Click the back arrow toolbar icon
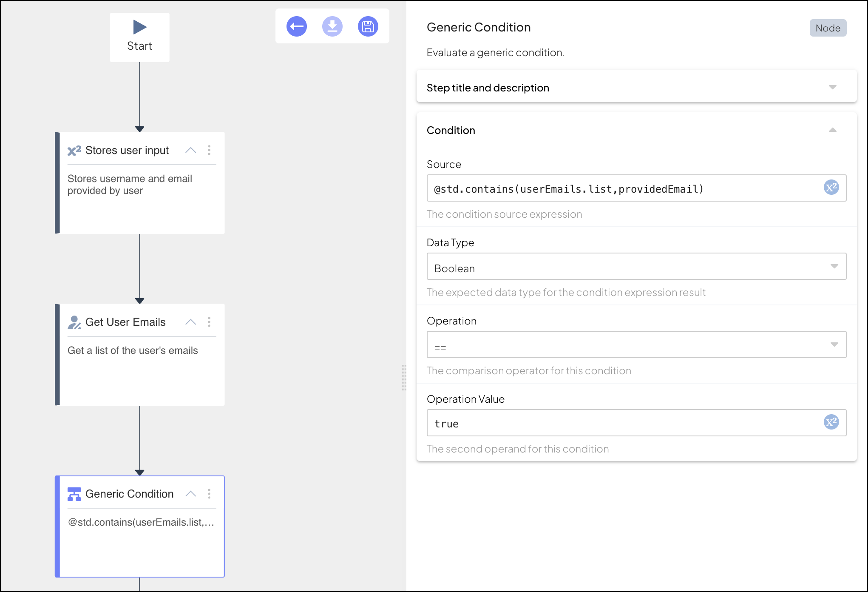This screenshot has width=868, height=592. [x=296, y=26]
